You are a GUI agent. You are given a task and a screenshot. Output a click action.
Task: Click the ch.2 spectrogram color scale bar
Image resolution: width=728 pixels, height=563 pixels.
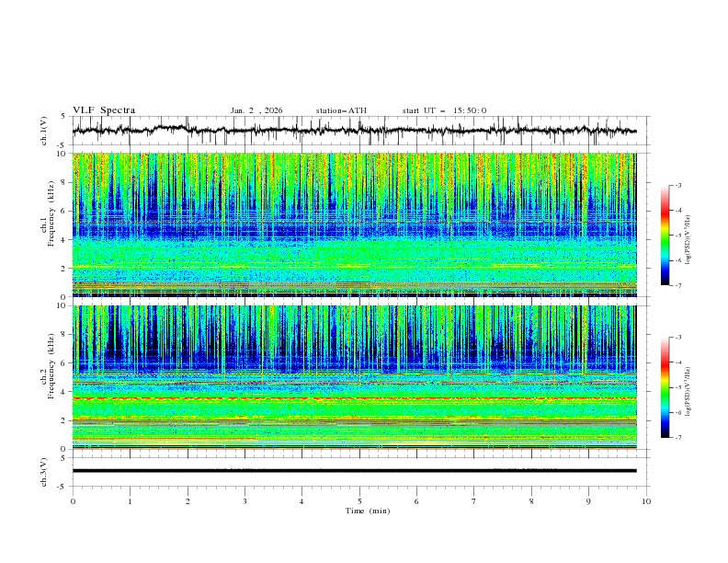[x=665, y=387]
